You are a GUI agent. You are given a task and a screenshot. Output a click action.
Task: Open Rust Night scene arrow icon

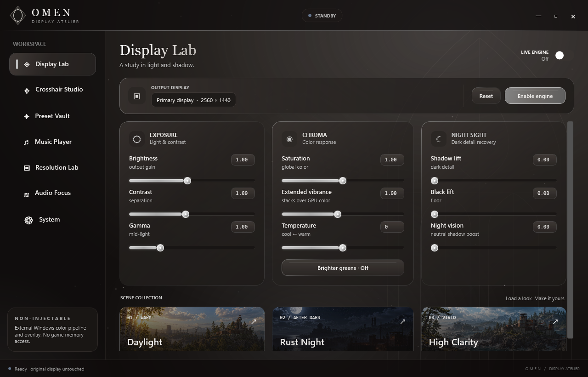(x=403, y=321)
